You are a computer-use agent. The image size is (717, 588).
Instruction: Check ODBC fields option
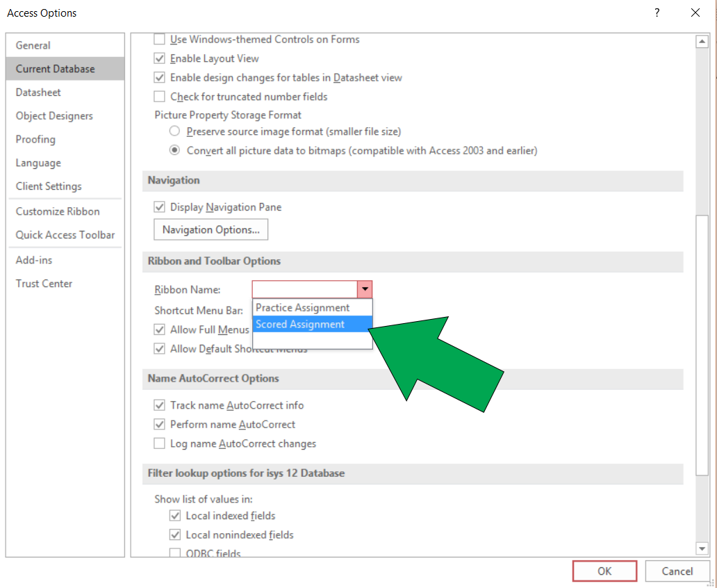pyautogui.click(x=174, y=553)
